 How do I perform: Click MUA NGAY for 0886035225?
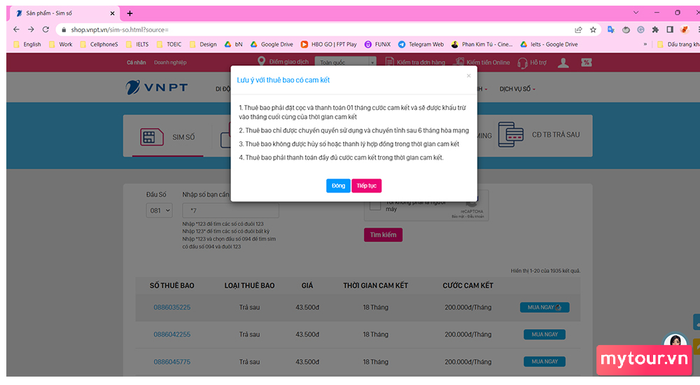pos(544,307)
